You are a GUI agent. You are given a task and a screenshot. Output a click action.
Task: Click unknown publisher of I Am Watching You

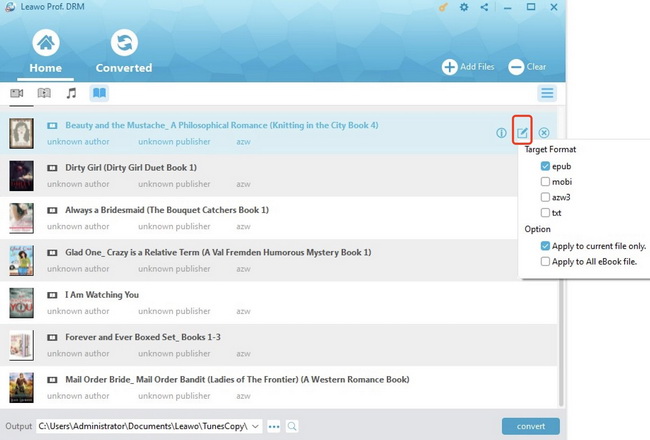point(174,311)
